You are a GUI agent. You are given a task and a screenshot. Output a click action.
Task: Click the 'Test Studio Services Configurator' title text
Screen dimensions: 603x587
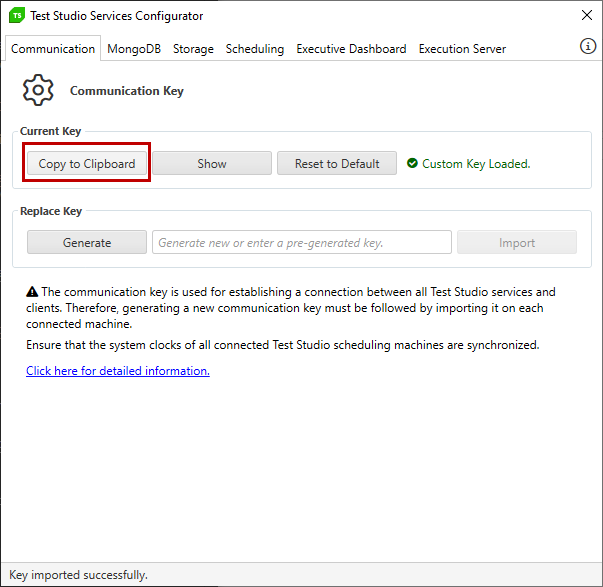[117, 16]
